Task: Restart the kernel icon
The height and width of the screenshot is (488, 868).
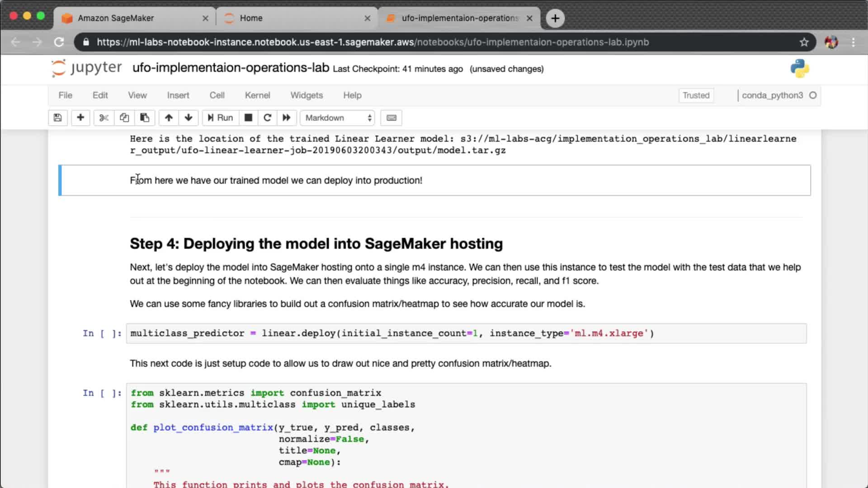Action: coord(267,118)
